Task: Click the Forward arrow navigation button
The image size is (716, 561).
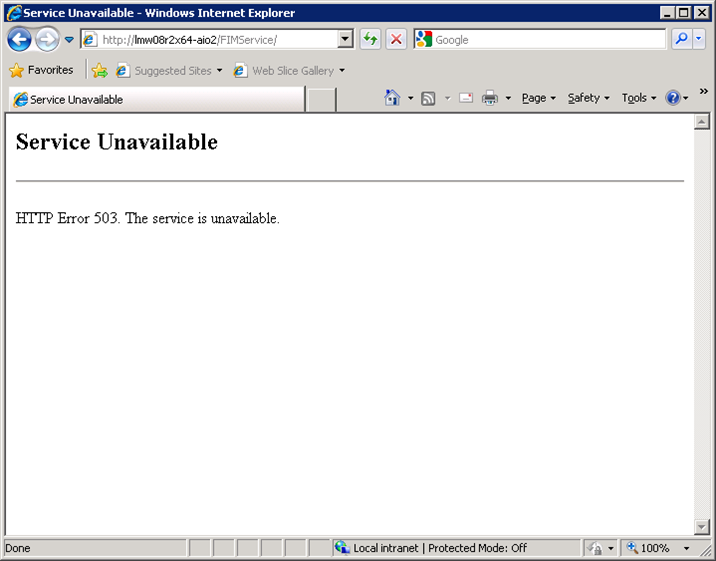Action: click(x=47, y=40)
